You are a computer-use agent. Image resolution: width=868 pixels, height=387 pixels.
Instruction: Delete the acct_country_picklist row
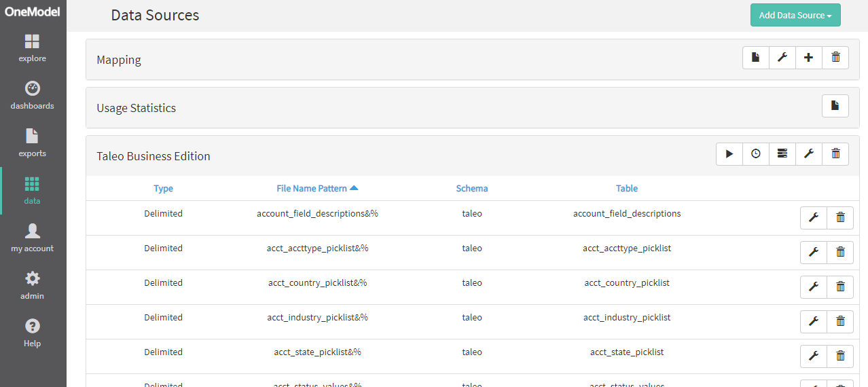click(840, 287)
